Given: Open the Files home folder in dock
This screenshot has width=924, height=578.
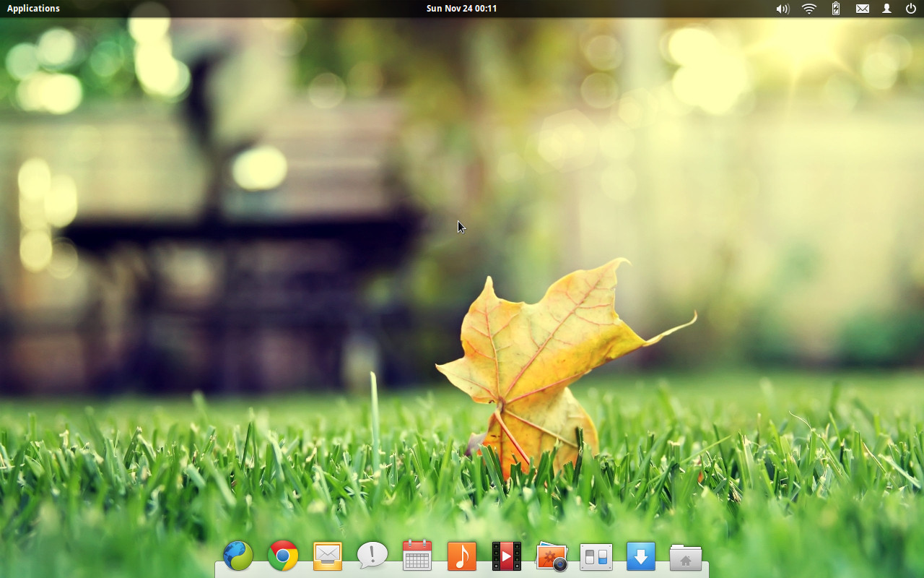Looking at the screenshot, I should click(x=686, y=557).
